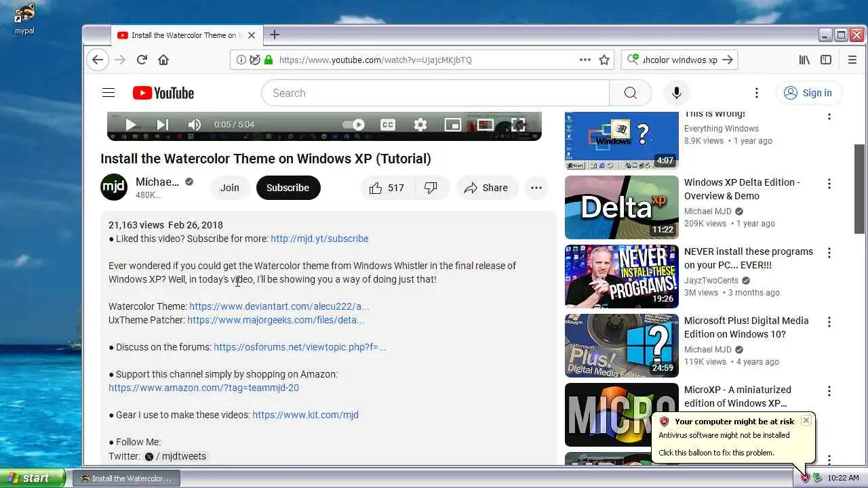Open Michael MJD channel avatar
Screen dimensions: 868x488
(x=114, y=187)
